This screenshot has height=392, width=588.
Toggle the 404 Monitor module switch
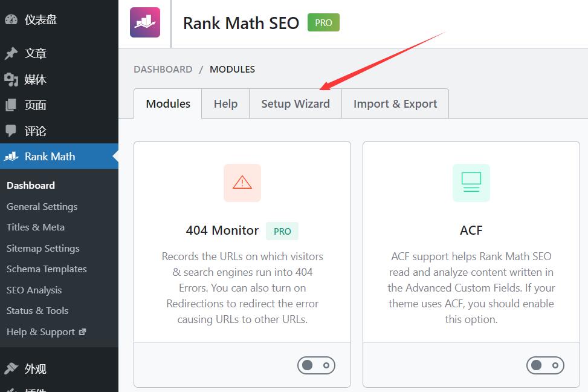[316, 365]
